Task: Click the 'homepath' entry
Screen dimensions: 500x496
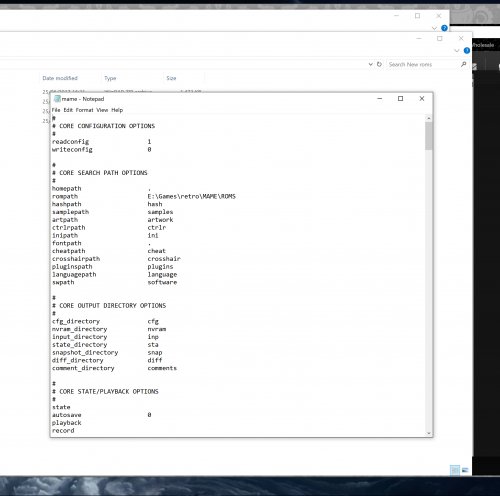Action: click(67, 189)
